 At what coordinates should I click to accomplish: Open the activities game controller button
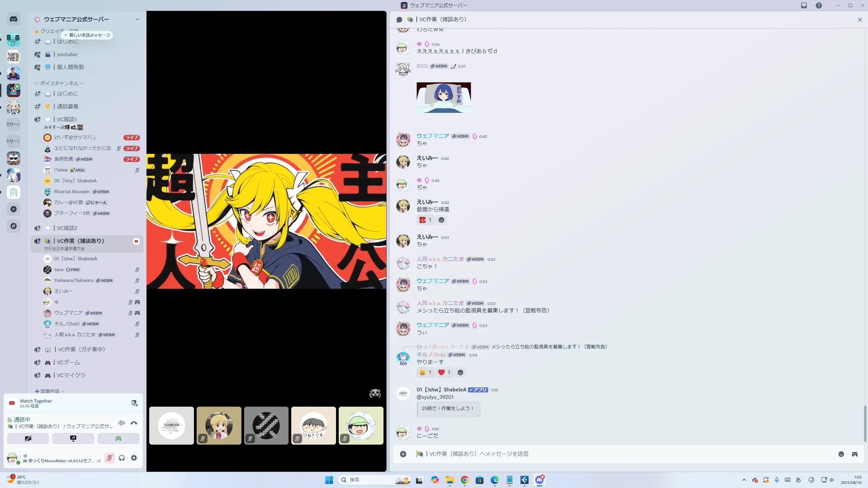[x=118, y=438]
